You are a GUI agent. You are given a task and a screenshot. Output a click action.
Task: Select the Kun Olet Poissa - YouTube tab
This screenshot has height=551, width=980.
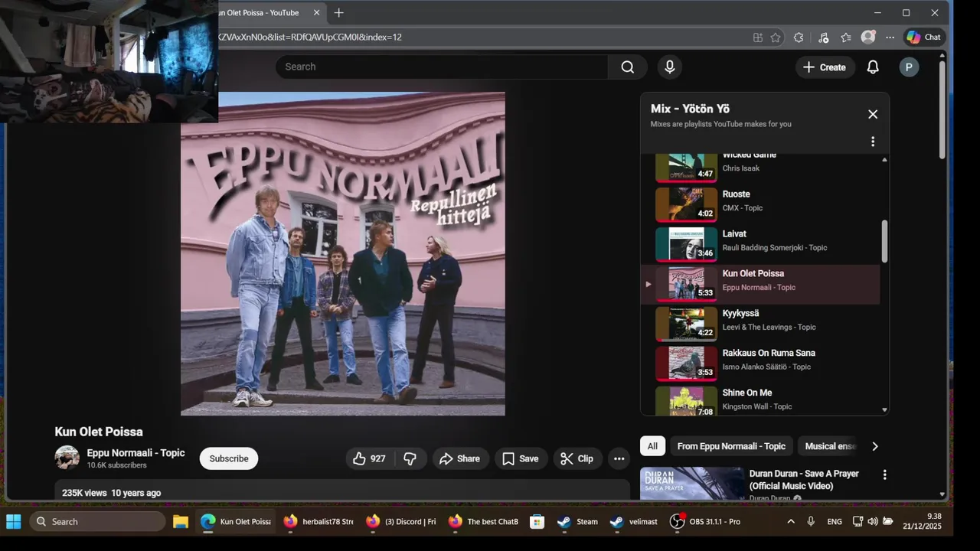click(x=259, y=13)
